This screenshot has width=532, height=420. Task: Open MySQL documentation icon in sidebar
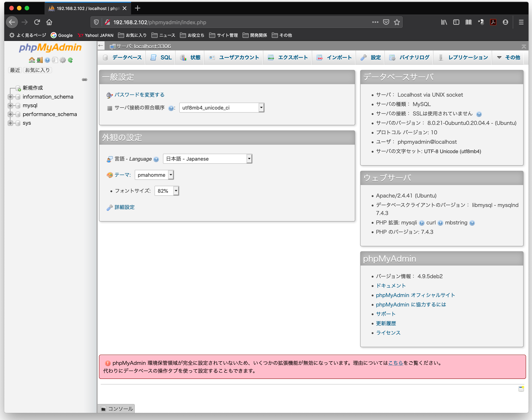pos(55,60)
